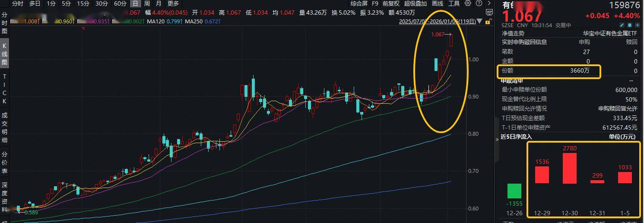Open the 画线 drawing tools
The height and width of the screenshot is (223, 644).
pos(438,3)
